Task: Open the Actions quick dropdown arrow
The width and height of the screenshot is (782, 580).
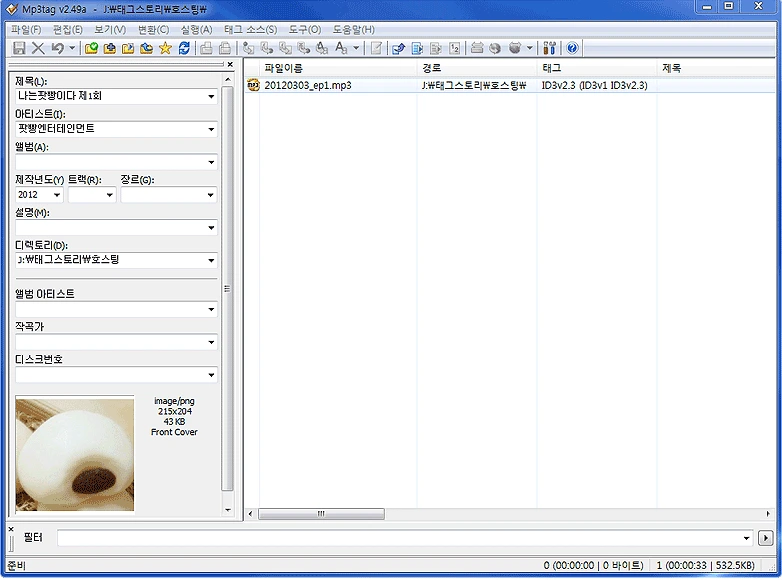Action: click(356, 48)
